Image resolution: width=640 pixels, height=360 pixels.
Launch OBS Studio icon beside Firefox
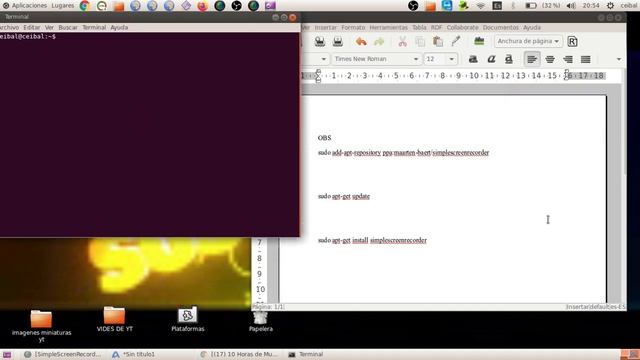click(x=236, y=6)
